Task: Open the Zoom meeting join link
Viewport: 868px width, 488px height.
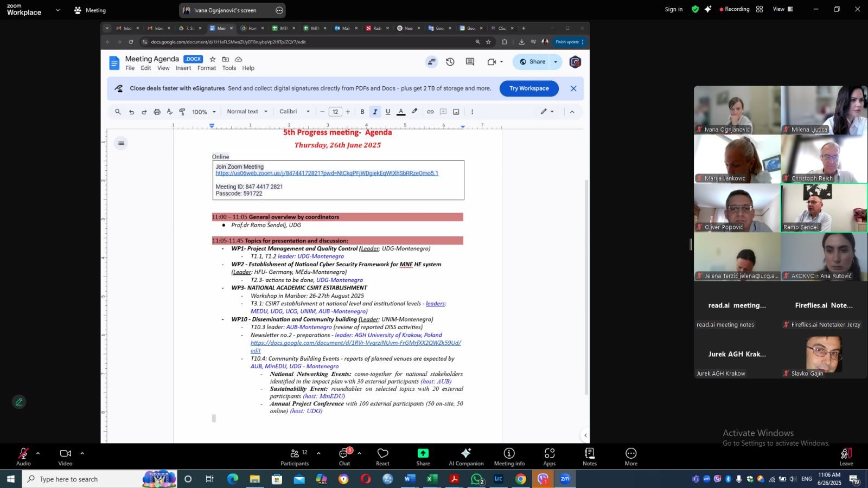Action: 327,174
